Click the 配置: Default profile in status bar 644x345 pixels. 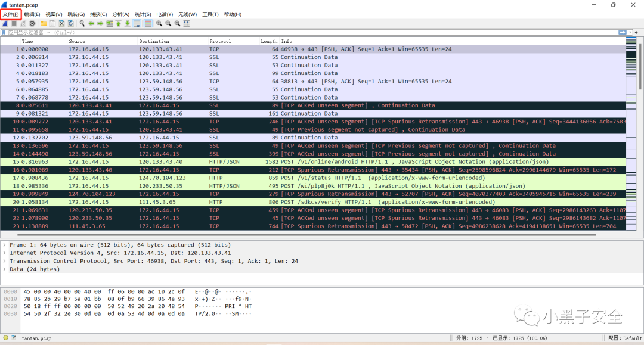[x=625, y=338]
